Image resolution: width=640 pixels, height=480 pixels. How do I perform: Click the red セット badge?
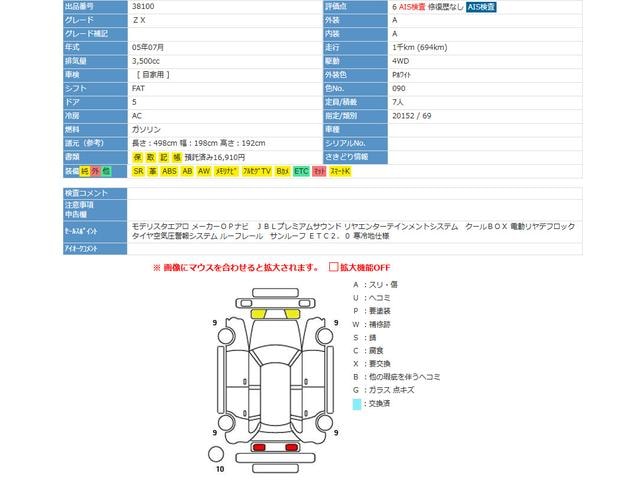[x=319, y=171]
